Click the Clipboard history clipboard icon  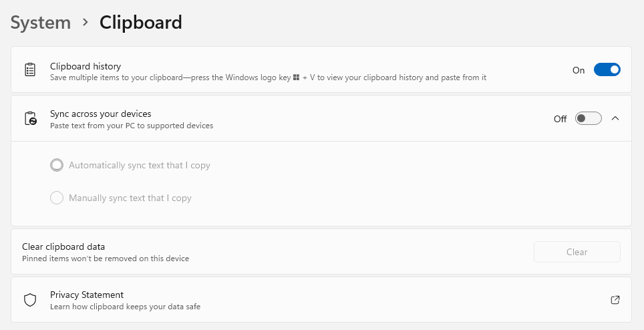30,69
